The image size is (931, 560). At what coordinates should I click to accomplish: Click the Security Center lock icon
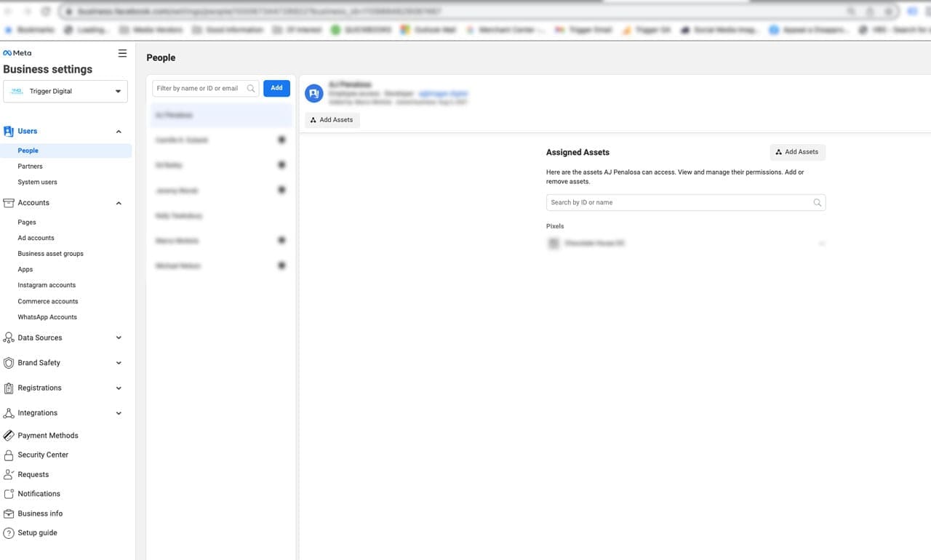pos(8,455)
